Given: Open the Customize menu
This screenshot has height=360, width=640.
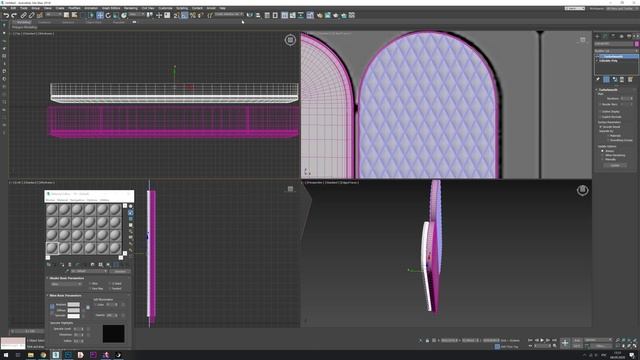Looking at the screenshot, I should (x=165, y=8).
